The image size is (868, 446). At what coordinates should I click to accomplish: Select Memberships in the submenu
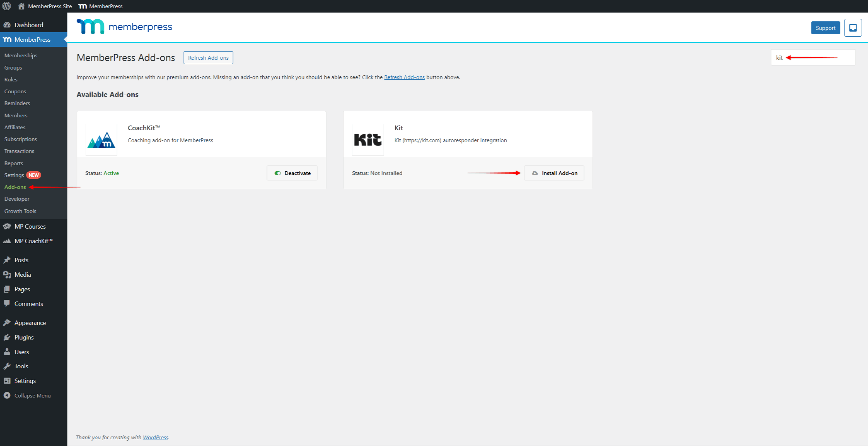tap(21, 55)
